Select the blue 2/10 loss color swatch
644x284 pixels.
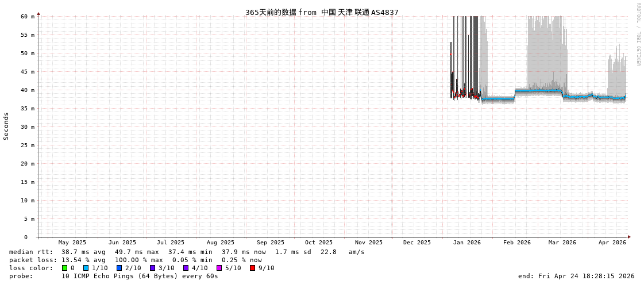pyautogui.click(x=119, y=268)
